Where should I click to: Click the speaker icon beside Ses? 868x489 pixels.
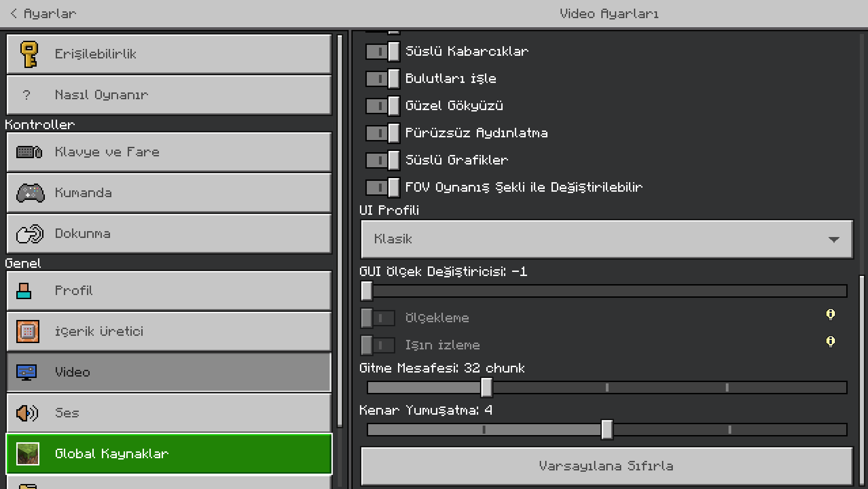27,413
